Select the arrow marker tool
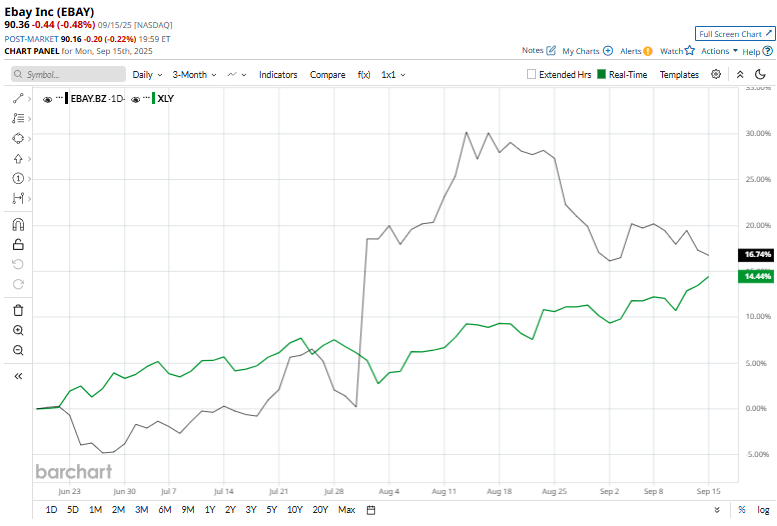The image size is (777, 526). (x=18, y=159)
